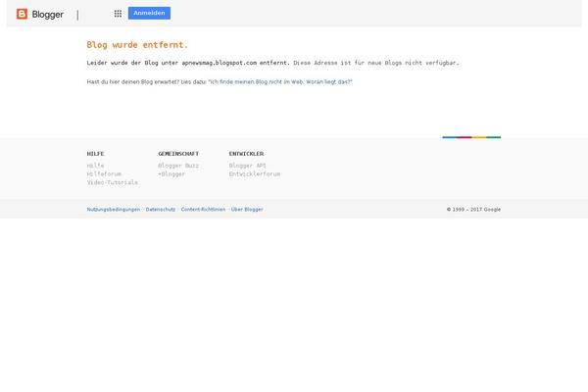Open the Hilfe footer link

96,166
